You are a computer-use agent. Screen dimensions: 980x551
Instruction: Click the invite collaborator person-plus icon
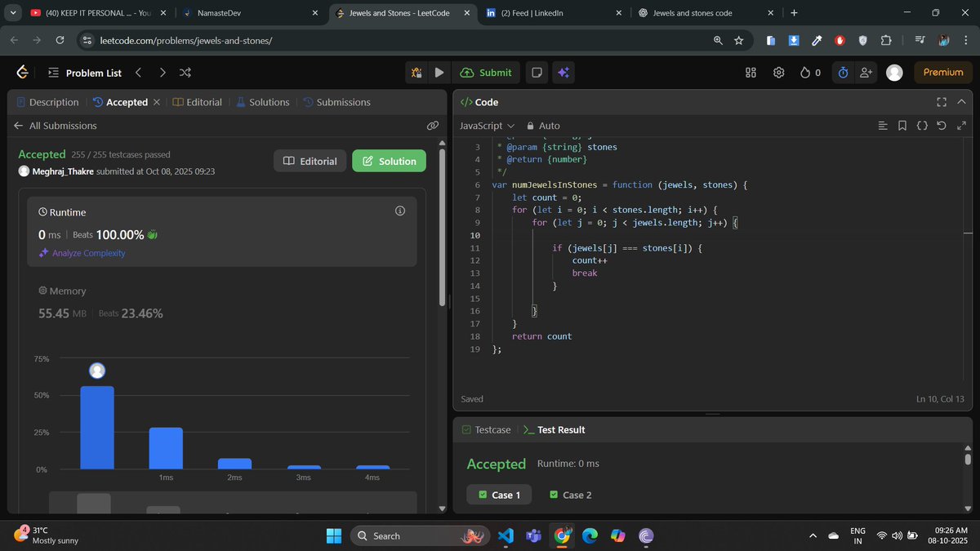[x=867, y=73]
